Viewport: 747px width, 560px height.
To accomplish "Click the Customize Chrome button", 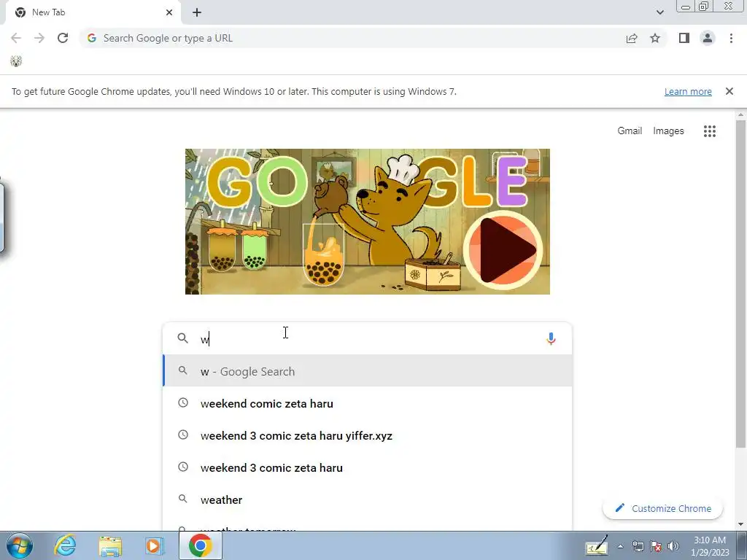I will pyautogui.click(x=662, y=508).
